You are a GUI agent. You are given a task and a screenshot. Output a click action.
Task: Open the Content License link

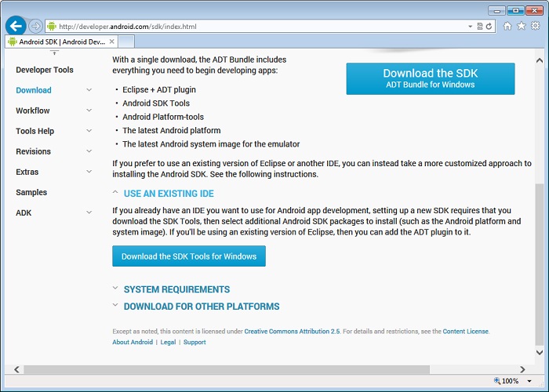[465, 332]
